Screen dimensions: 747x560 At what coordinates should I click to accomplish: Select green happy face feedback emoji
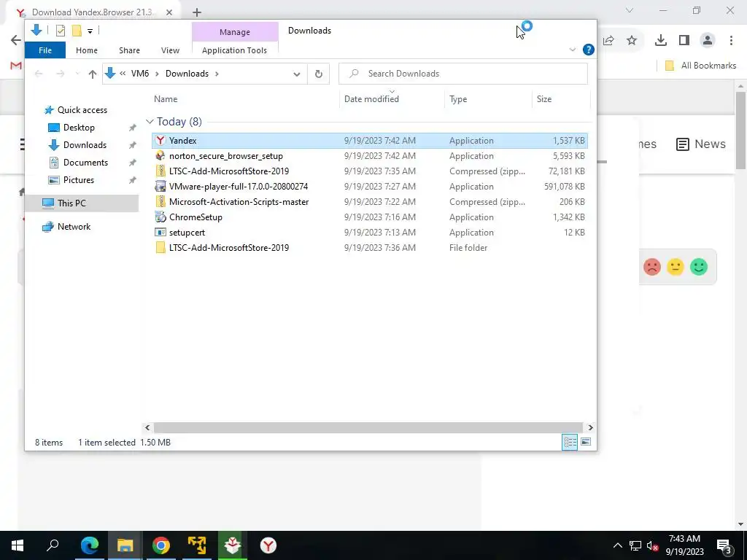699,267
